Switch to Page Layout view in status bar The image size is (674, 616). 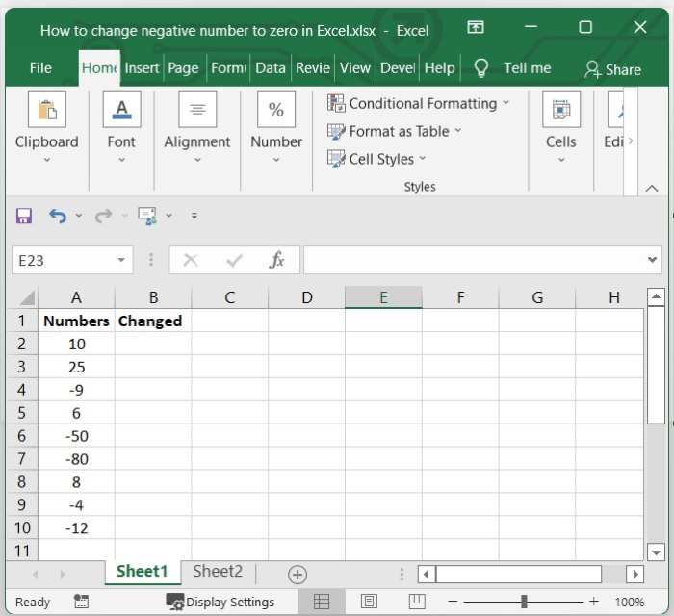click(369, 602)
